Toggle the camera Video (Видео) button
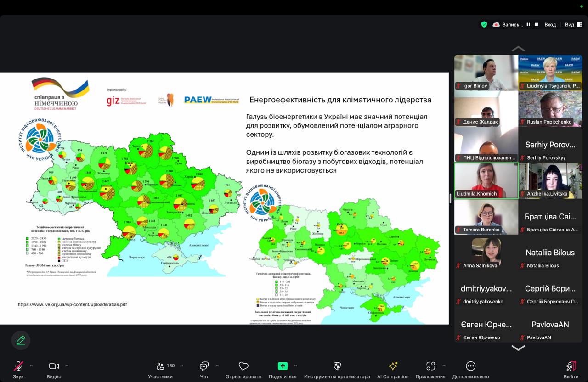The width and height of the screenshot is (588, 382). [x=54, y=366]
